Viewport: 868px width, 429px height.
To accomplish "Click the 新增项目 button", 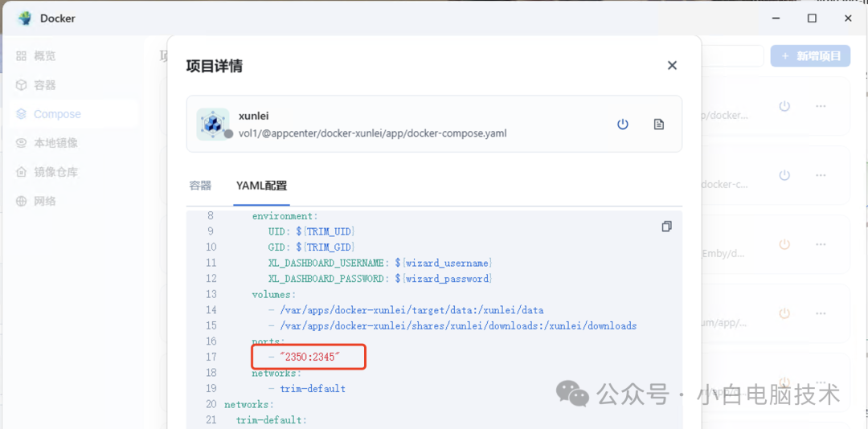I will pyautogui.click(x=810, y=56).
